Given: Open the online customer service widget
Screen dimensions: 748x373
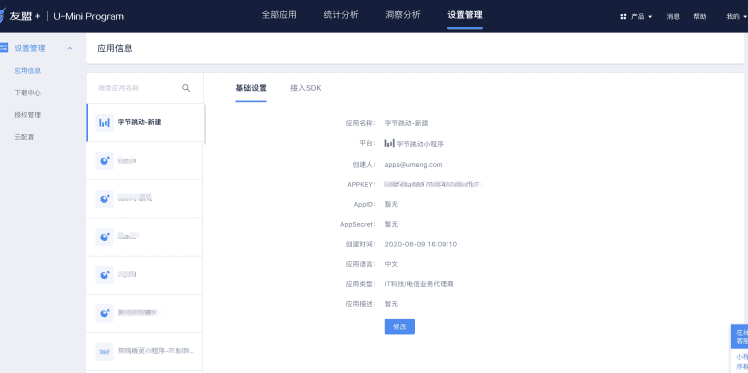Looking at the screenshot, I should coord(739,337).
